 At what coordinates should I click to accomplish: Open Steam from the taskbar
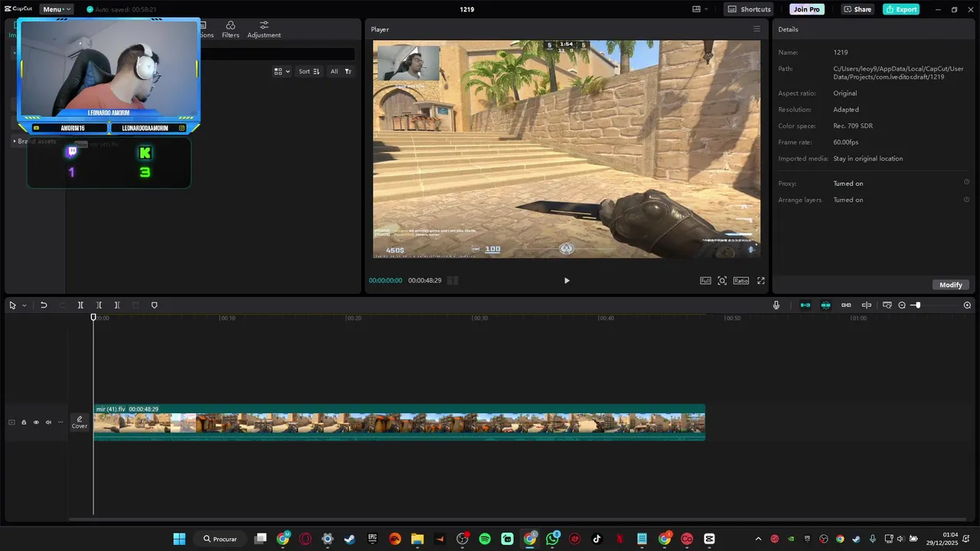(350, 539)
